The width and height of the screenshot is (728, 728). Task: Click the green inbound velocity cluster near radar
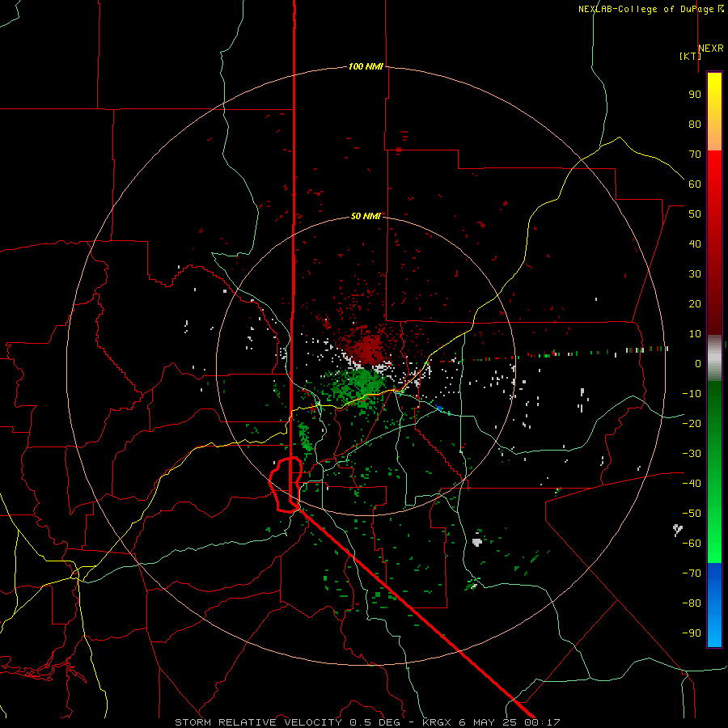[x=365, y=384]
